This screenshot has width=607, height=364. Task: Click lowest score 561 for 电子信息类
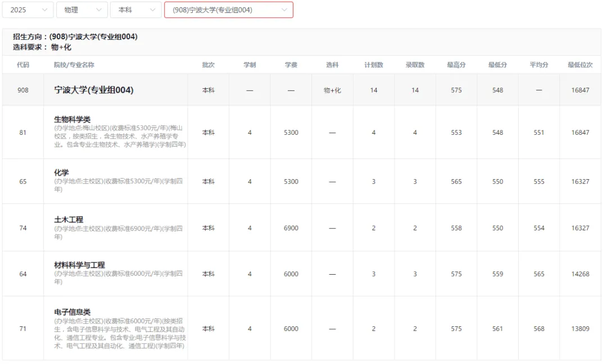pyautogui.click(x=498, y=329)
